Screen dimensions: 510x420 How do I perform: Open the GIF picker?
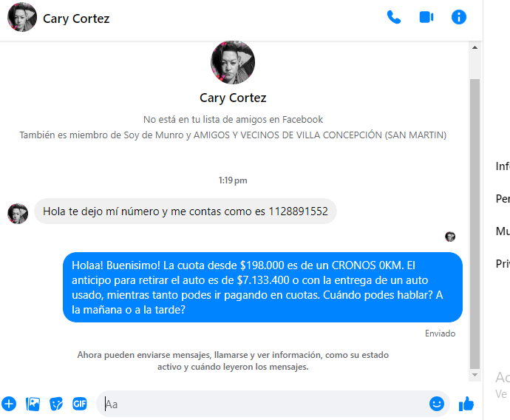point(80,404)
